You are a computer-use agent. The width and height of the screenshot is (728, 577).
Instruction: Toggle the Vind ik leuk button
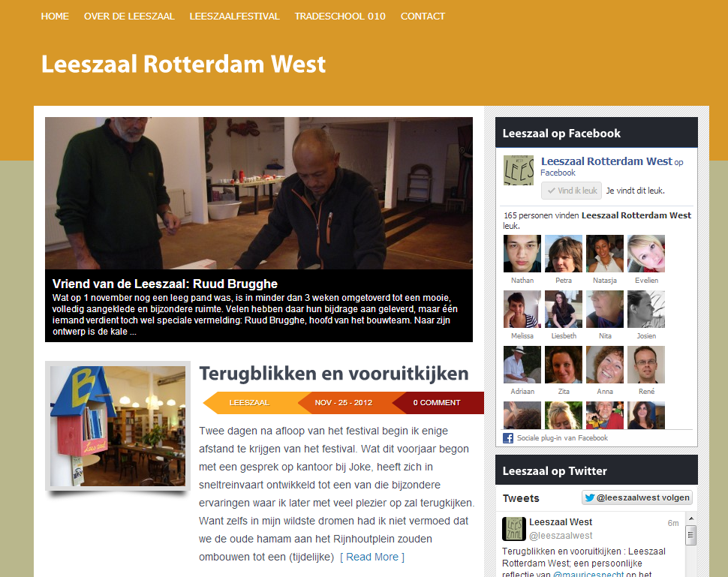coord(572,191)
